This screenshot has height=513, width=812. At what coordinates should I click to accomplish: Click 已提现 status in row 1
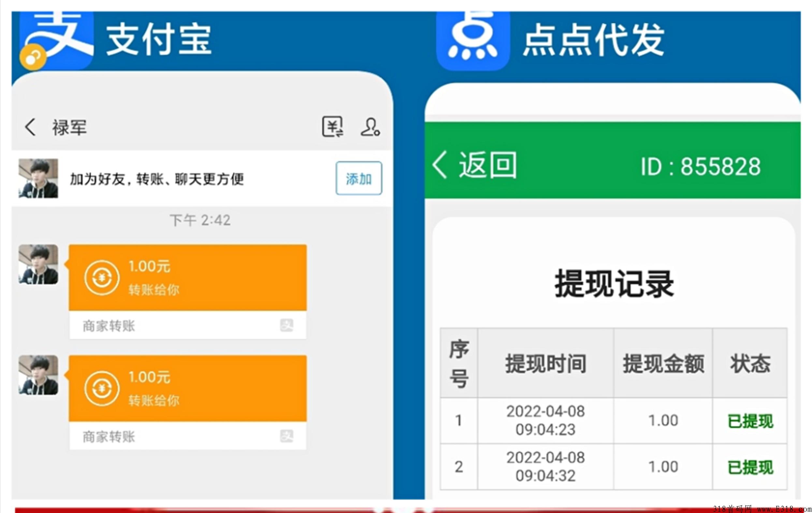(750, 421)
